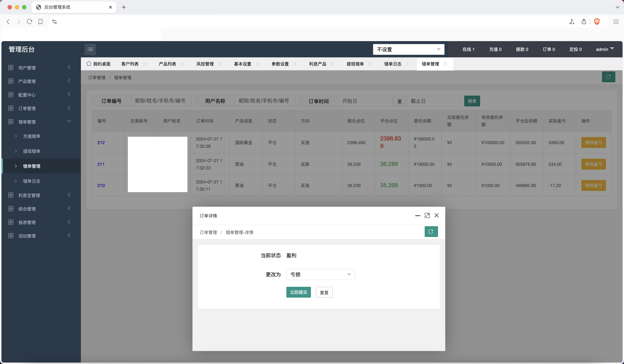Close the 错单日志 tab
The image size is (624, 364).
click(x=408, y=64)
